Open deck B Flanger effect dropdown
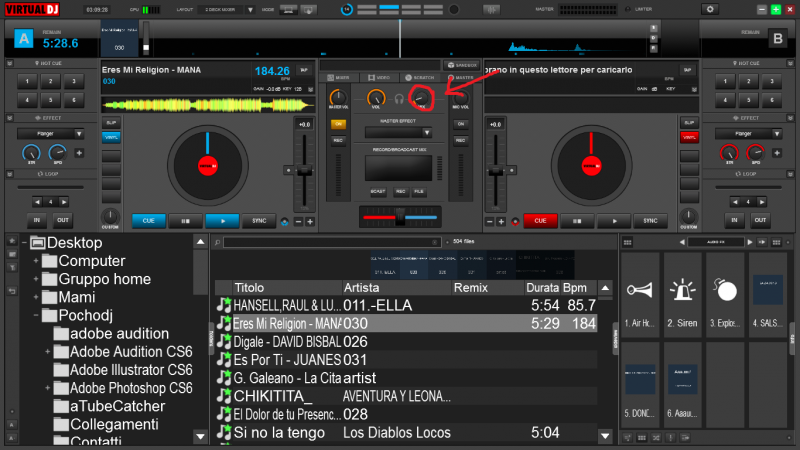Image resolution: width=800 pixels, height=450 pixels. pyautogui.click(x=777, y=134)
